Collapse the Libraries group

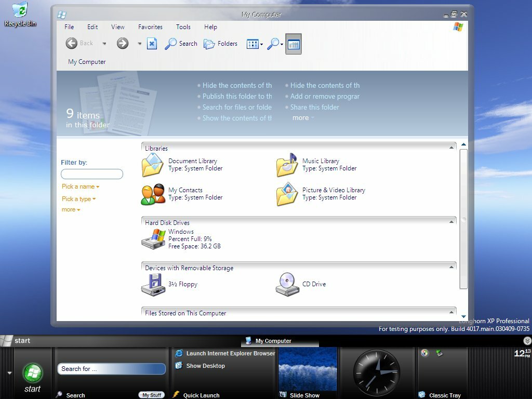[x=451, y=148]
